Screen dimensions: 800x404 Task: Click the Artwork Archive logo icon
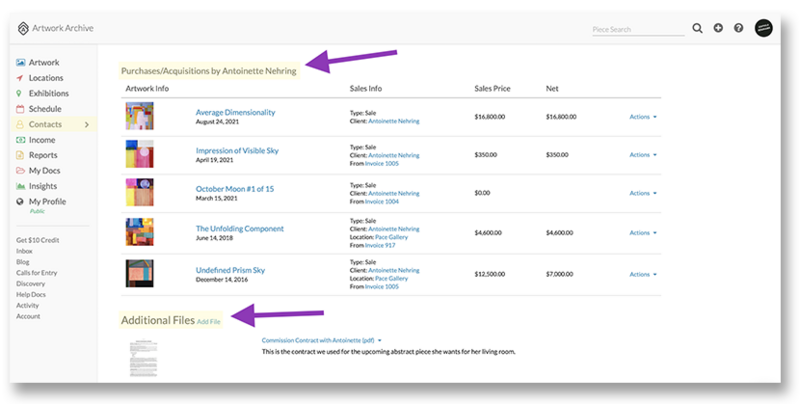pyautogui.click(x=23, y=29)
